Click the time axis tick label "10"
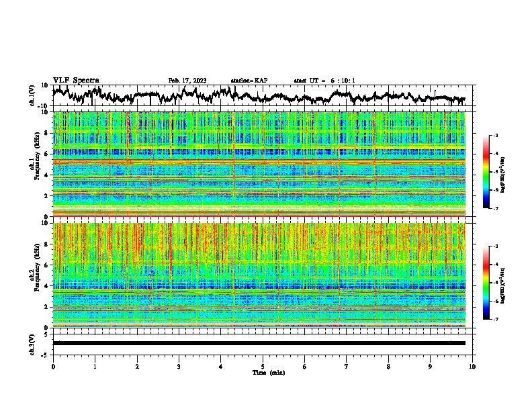The height and width of the screenshot is (411, 532). pyautogui.click(x=472, y=367)
